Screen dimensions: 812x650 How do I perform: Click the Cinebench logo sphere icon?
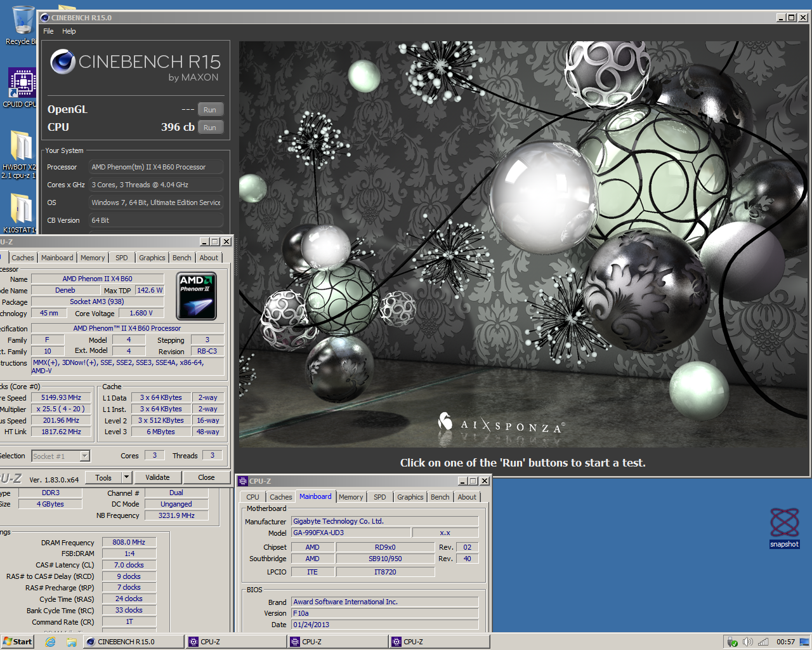(63, 62)
